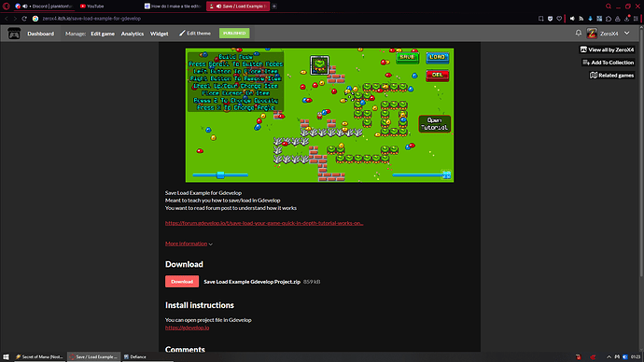Click the blue grid extension icon

pos(599,19)
